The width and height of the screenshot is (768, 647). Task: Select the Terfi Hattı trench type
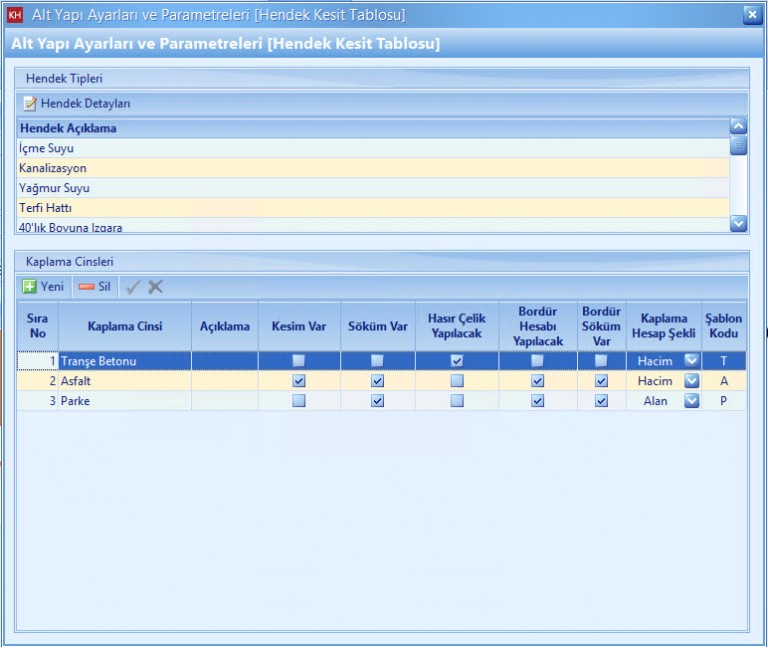coord(45,208)
